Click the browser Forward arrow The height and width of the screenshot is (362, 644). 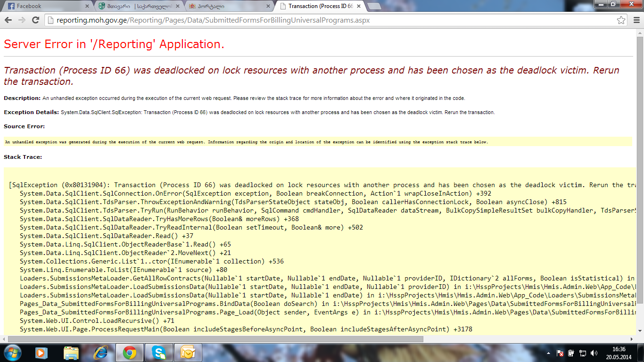[x=22, y=20]
